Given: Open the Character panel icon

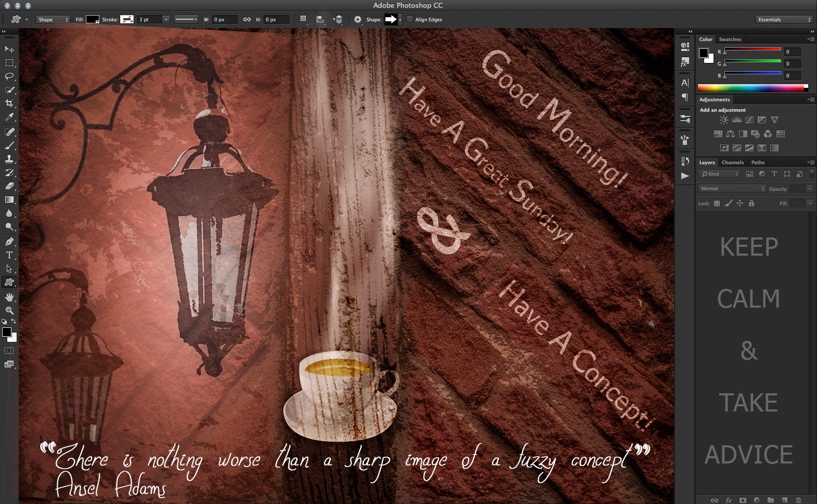Looking at the screenshot, I should click(685, 83).
